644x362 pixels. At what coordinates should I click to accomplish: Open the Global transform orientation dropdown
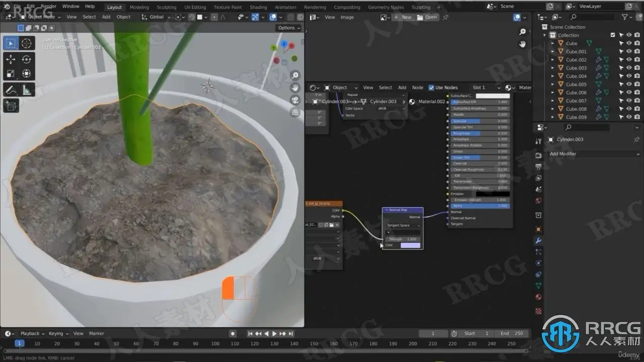pos(156,17)
